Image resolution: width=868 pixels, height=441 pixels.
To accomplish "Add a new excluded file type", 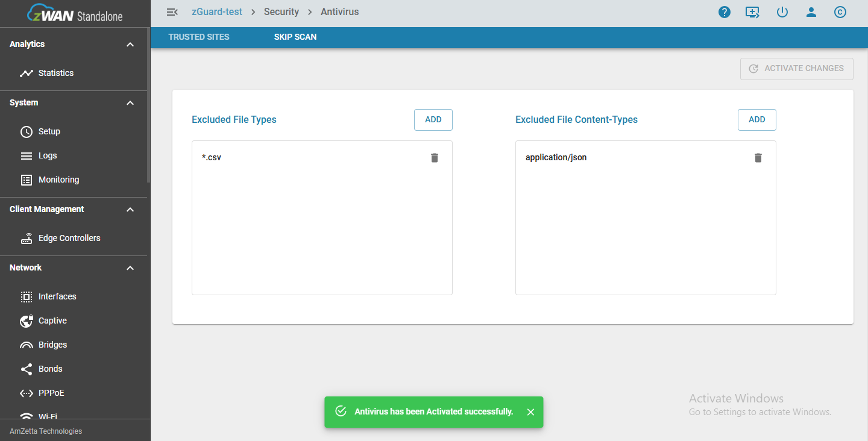I will (433, 120).
